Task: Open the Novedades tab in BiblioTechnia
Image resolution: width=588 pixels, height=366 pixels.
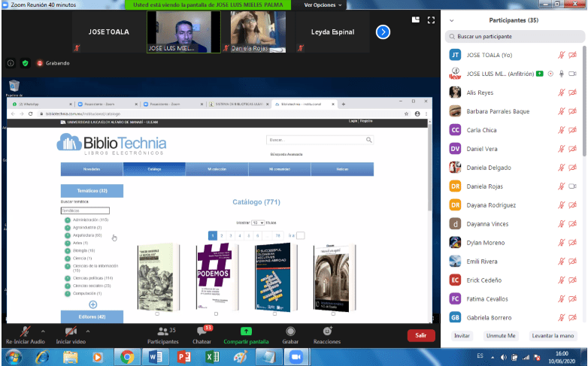Action: pos(92,169)
